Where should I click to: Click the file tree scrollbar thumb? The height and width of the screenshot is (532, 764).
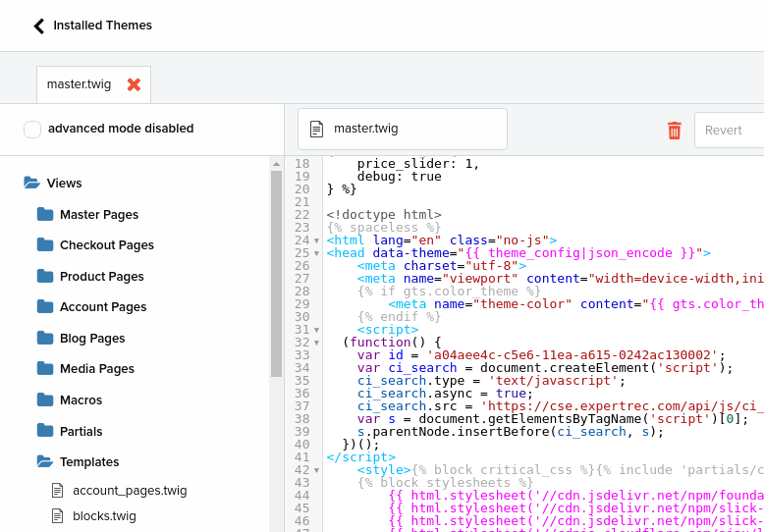276,274
